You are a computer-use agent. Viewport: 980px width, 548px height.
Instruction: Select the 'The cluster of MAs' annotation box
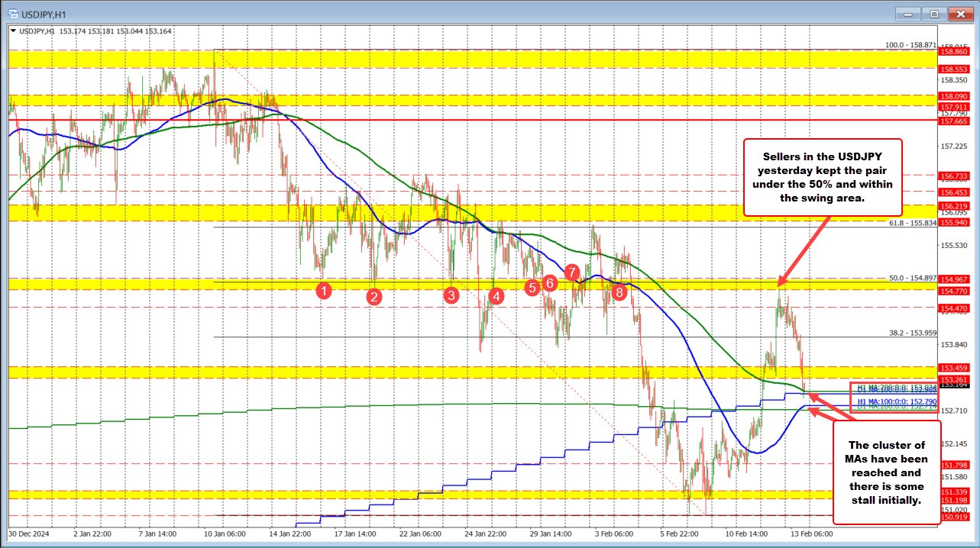tap(886, 473)
